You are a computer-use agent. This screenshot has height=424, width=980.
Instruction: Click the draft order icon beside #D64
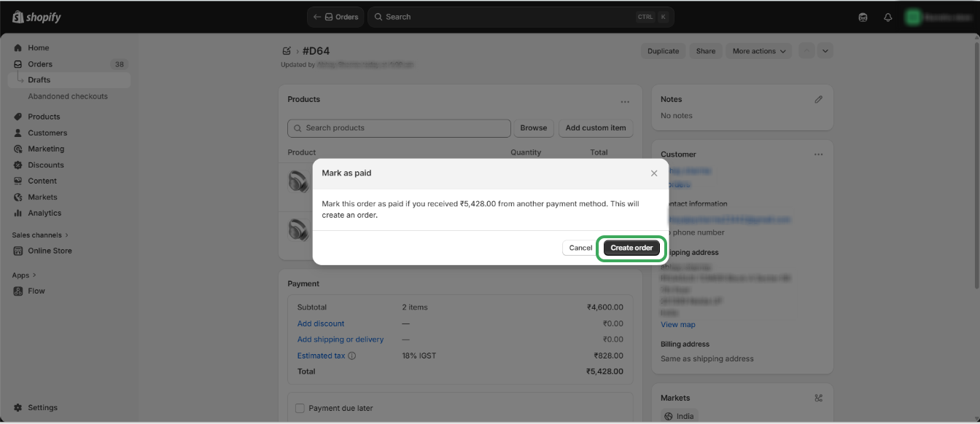[287, 51]
